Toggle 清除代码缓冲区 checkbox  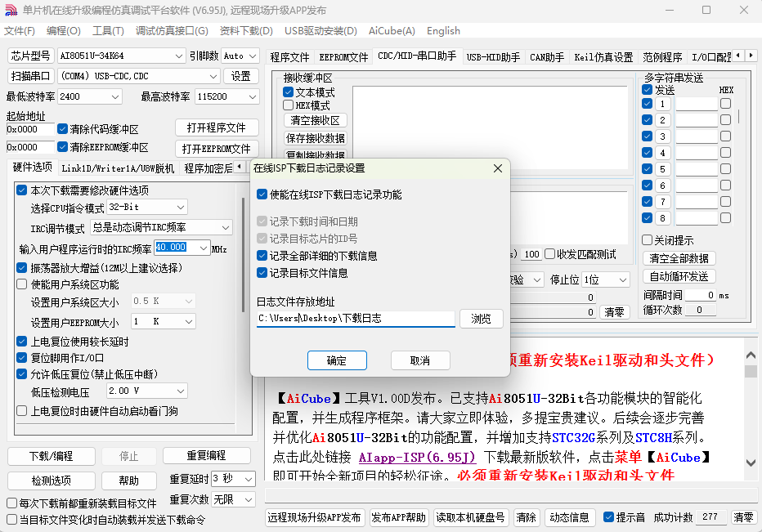[x=62, y=129]
